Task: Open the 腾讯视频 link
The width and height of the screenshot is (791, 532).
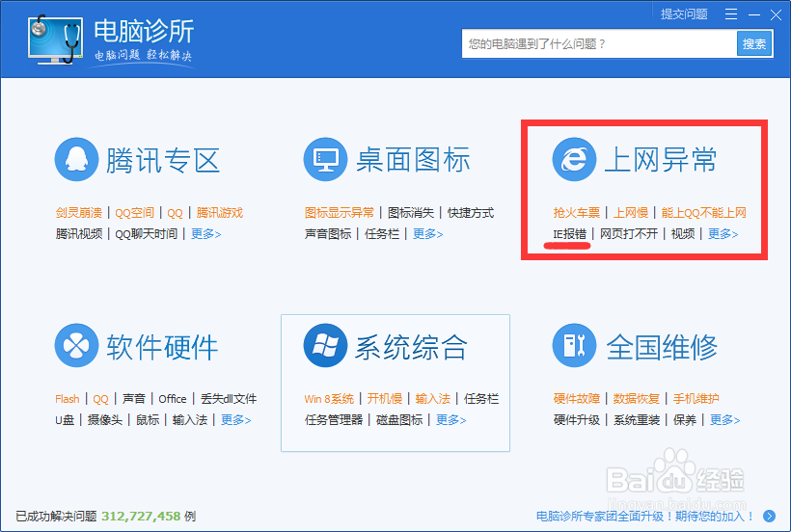Action: [x=79, y=234]
